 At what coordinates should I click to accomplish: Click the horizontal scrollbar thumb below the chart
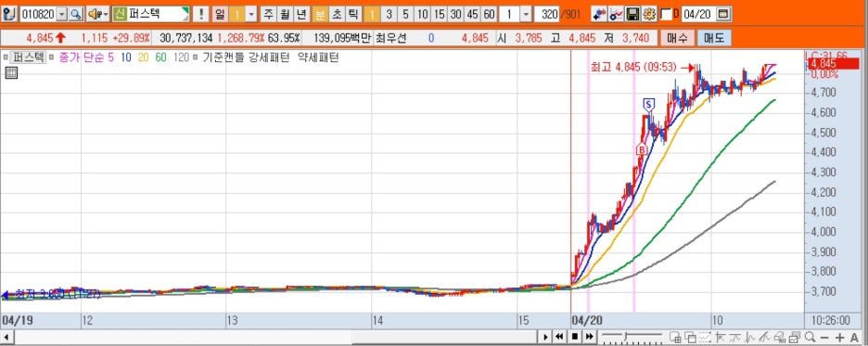point(444,337)
